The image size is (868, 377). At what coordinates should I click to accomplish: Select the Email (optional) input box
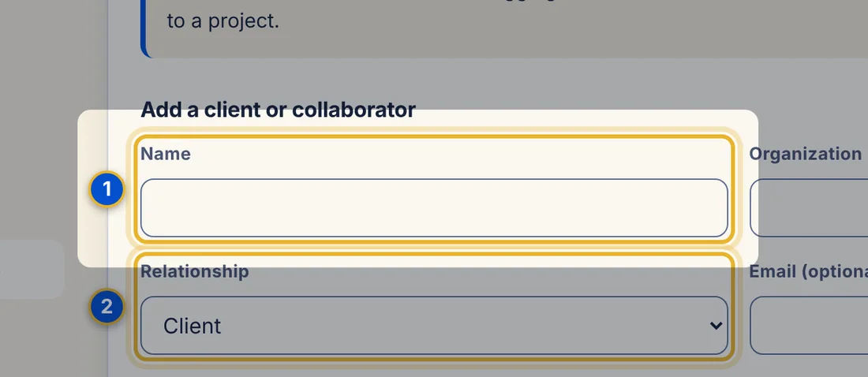tap(809, 326)
